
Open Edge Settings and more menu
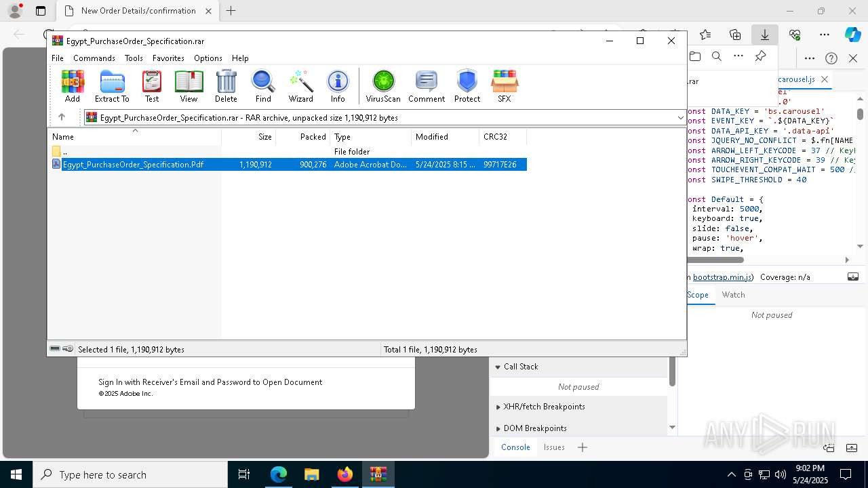pyautogui.click(x=825, y=35)
